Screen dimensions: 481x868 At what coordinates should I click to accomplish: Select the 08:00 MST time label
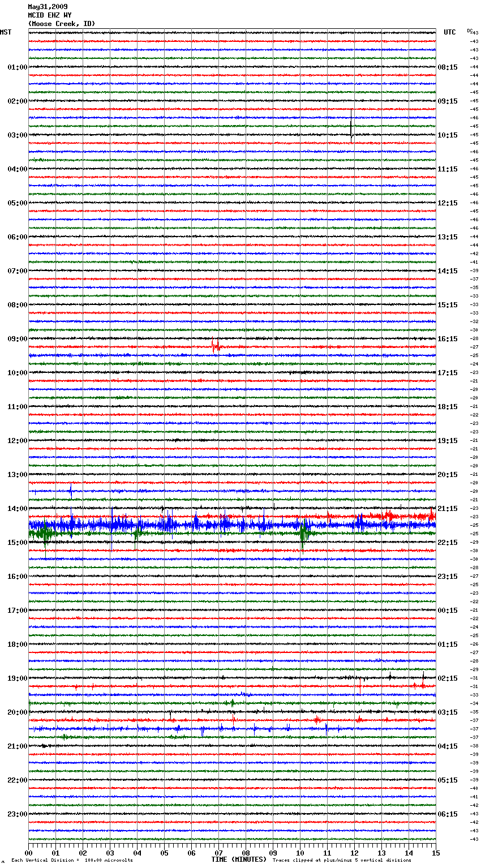[x=18, y=305]
